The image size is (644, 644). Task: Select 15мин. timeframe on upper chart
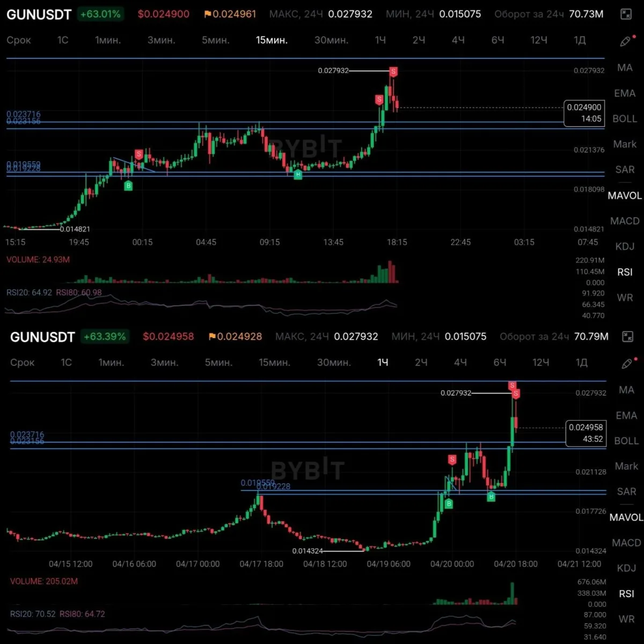[272, 40]
